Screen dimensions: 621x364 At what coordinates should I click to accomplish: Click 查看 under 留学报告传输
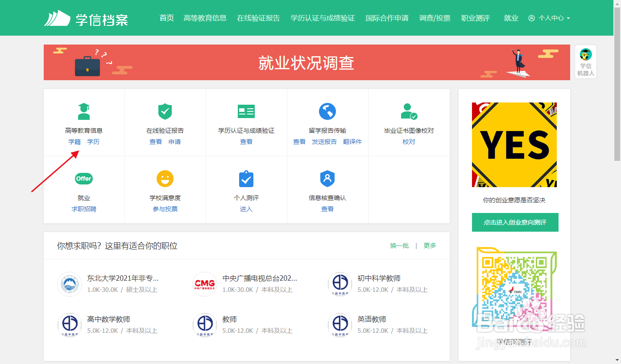click(x=299, y=142)
